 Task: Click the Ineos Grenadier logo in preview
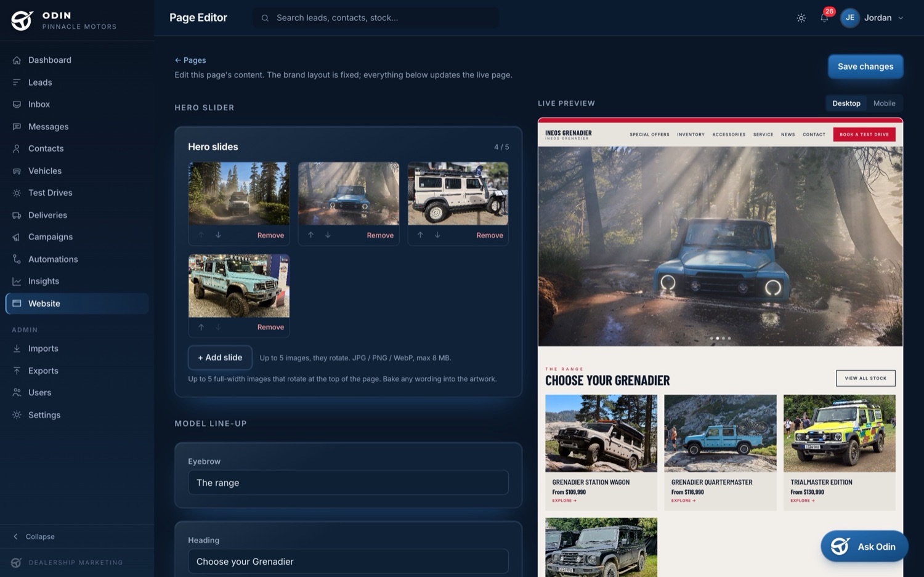point(568,134)
